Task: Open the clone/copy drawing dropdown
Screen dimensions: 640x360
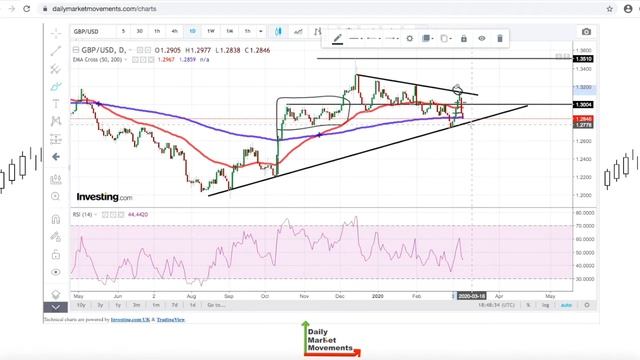Action: click(x=446, y=38)
